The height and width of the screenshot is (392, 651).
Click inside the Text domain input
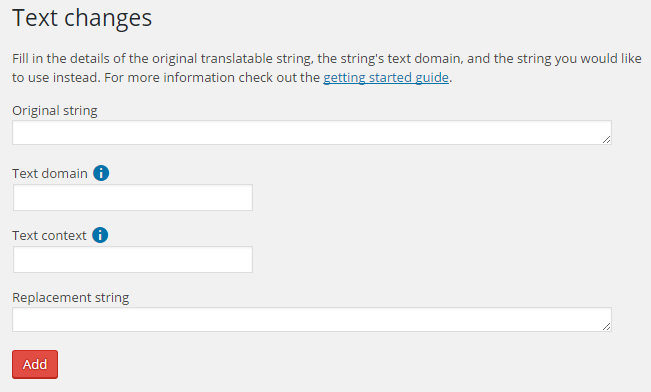(133, 198)
